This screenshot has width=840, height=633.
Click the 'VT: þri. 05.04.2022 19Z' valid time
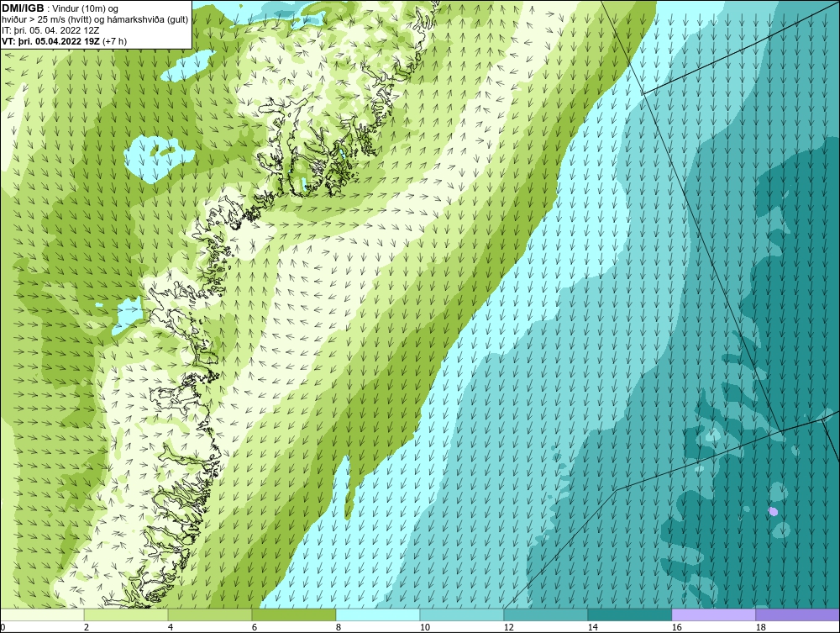[50, 41]
